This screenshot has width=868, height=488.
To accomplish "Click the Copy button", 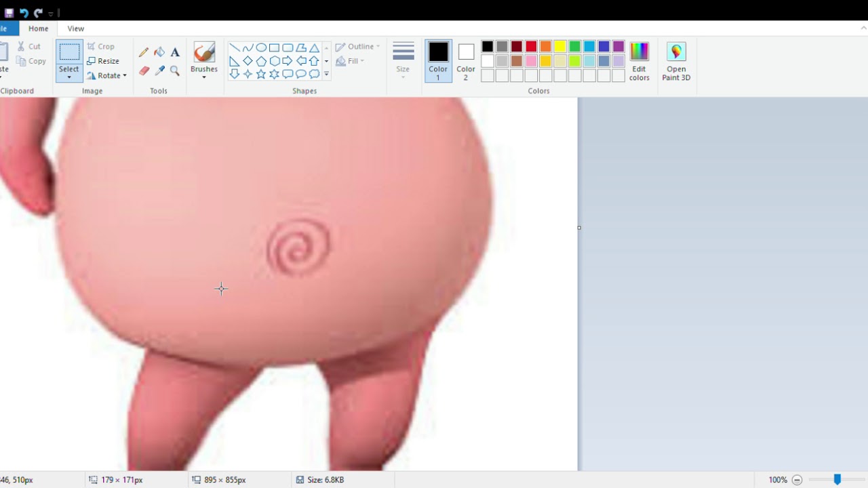I will tap(31, 61).
